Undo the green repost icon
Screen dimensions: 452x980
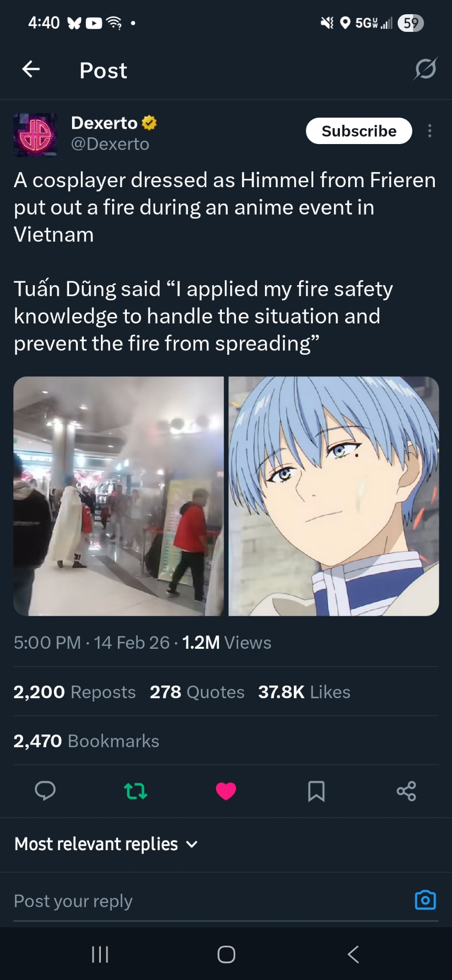[136, 791]
